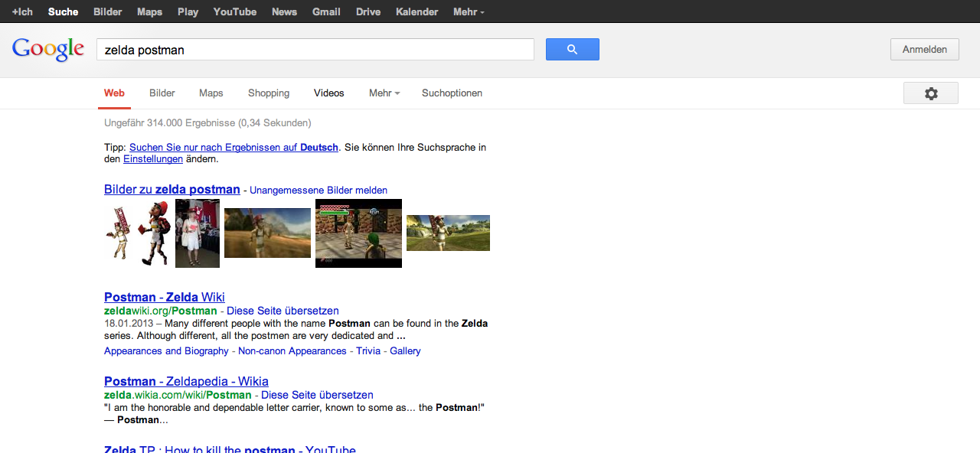980x453 pixels.
Task: Click the blue magnifying glass search button
Action: [x=572, y=50]
